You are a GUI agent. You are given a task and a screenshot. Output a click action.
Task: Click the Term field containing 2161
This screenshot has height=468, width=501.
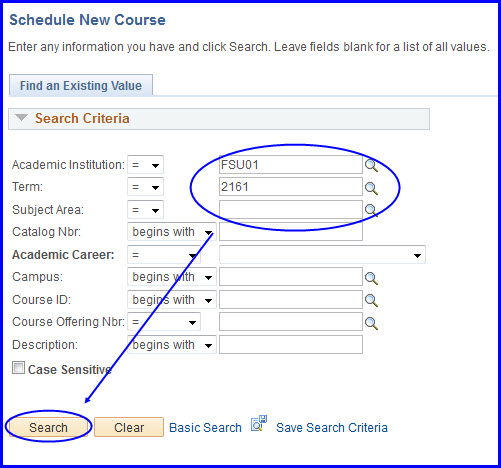291,187
